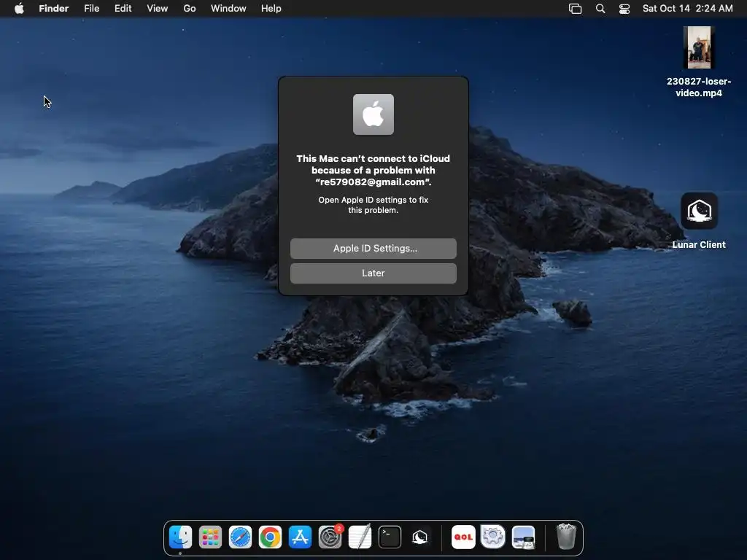This screenshot has width=747, height=560.
Task: Open System Preferences with red badge
Action: (x=330, y=537)
